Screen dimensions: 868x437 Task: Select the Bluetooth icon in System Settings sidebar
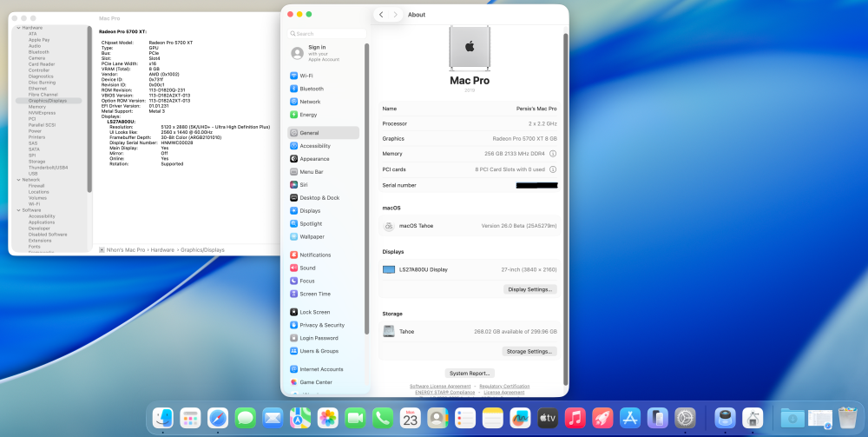click(294, 89)
